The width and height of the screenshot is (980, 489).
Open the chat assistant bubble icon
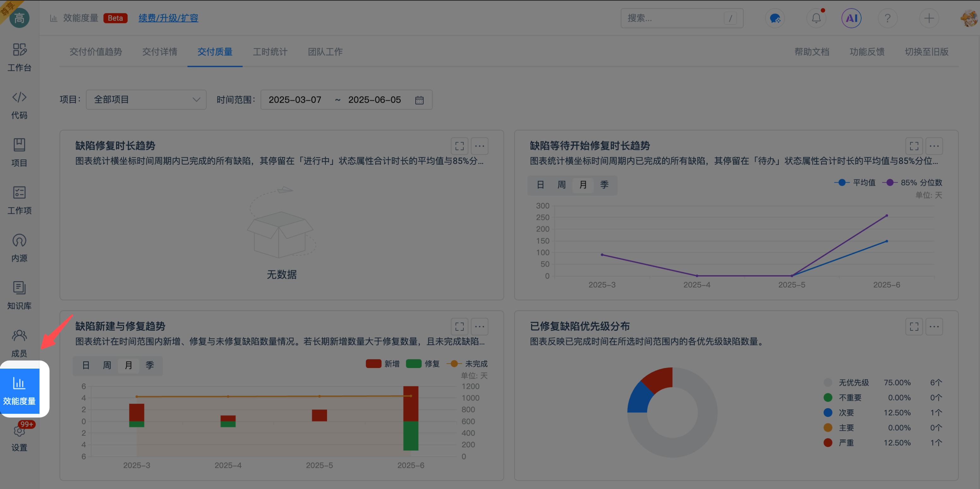click(x=775, y=18)
